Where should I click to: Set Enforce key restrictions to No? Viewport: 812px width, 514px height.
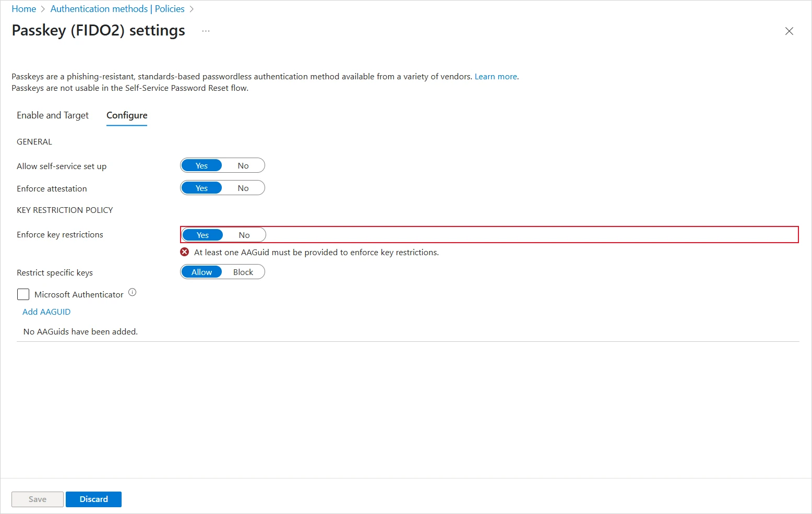(244, 235)
